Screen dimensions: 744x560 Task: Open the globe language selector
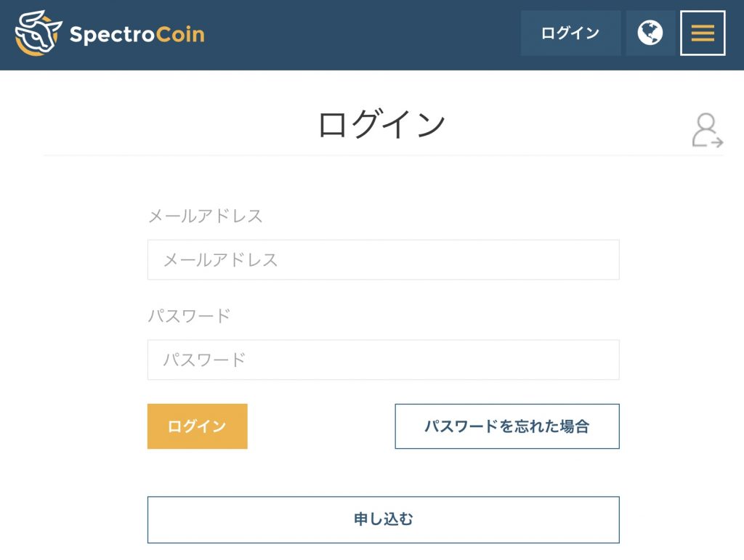[x=650, y=33]
